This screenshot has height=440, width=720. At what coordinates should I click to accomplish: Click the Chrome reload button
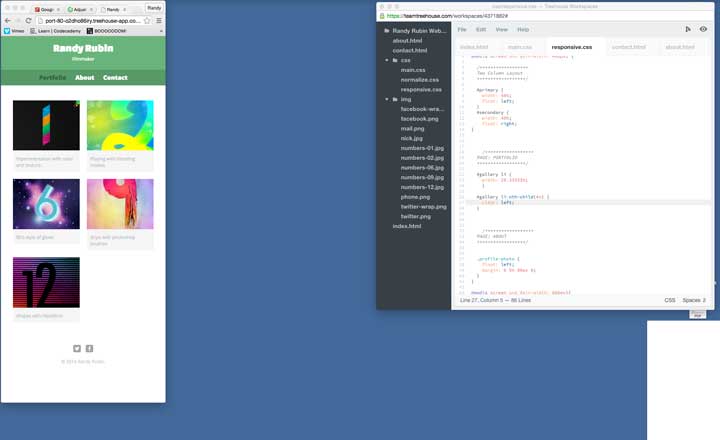28,20
